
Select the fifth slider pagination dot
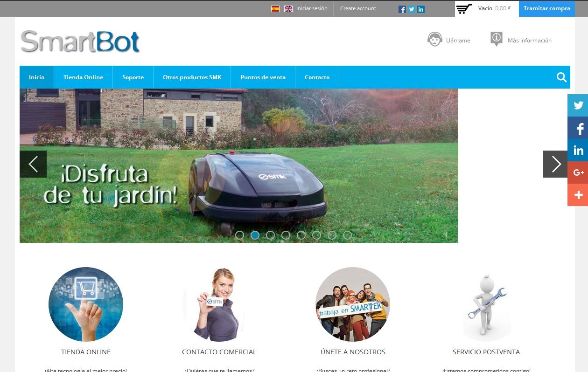tap(301, 235)
